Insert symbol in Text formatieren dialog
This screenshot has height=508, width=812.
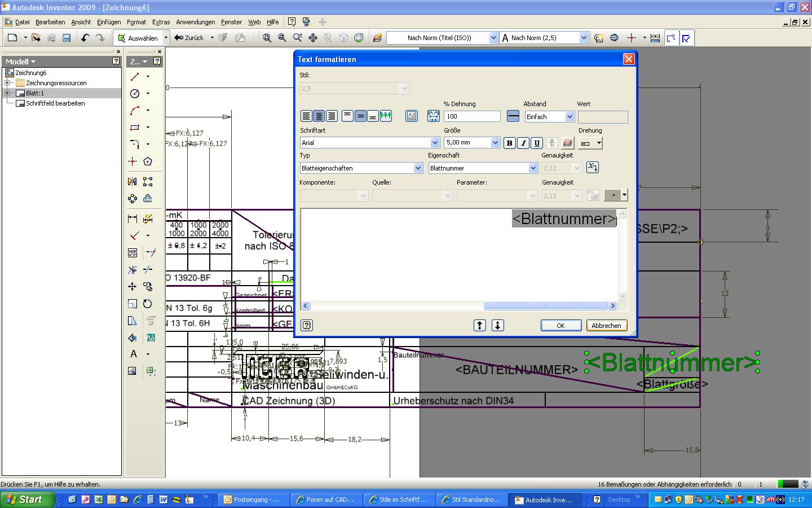pyautogui.click(x=614, y=195)
